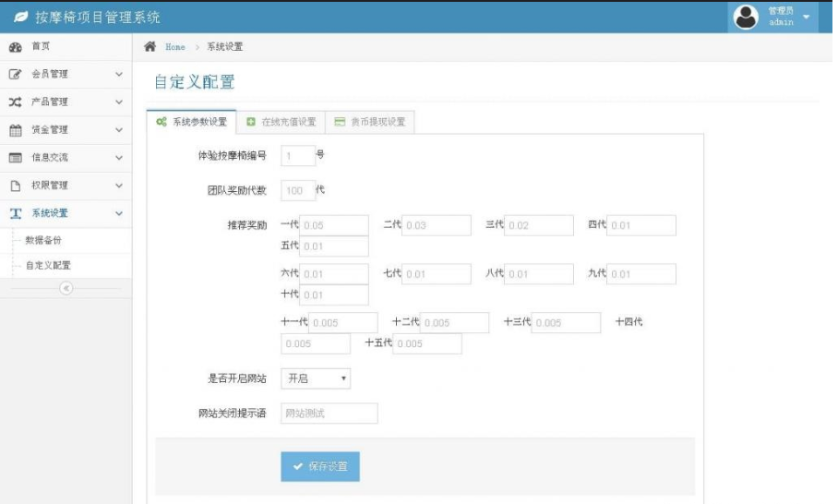Click the 十五代 reward input field
Screen dimensions: 838x504
coord(427,343)
